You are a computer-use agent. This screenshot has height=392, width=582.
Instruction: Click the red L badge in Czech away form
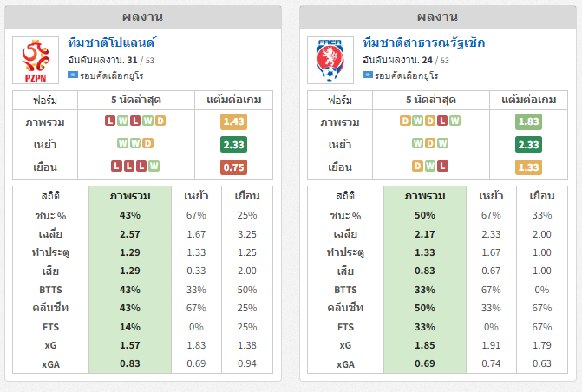(x=442, y=166)
